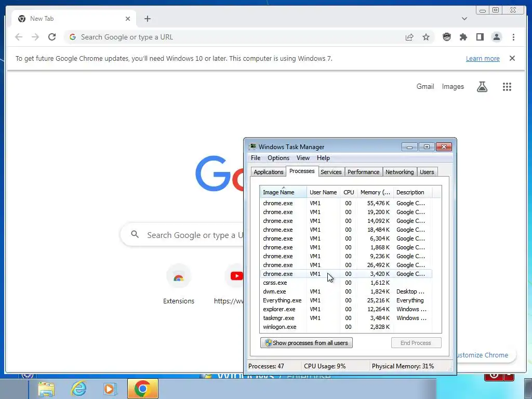This screenshot has width=532, height=399.
Task: Toggle Chrome side panel icon
Action: coord(480,37)
